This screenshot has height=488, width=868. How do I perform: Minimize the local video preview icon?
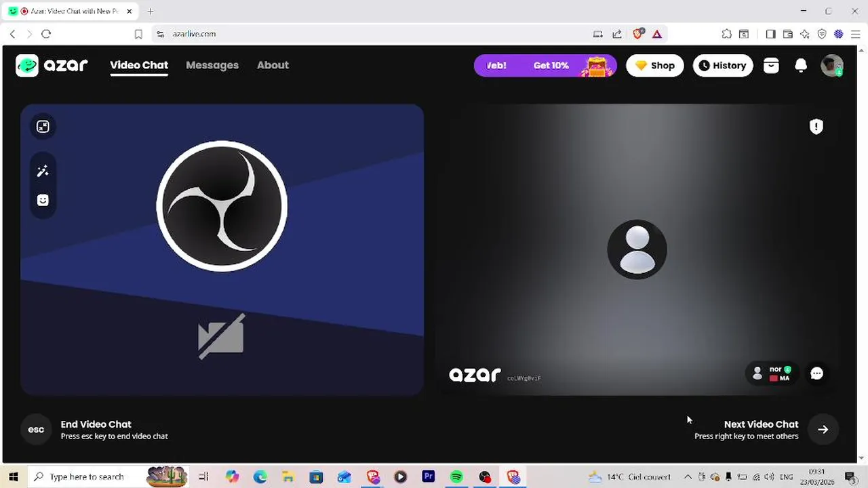coord(43,127)
